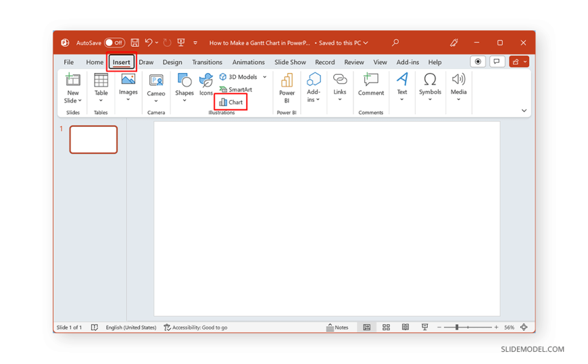
Task: Click the zoom out minus button
Action: click(x=439, y=328)
